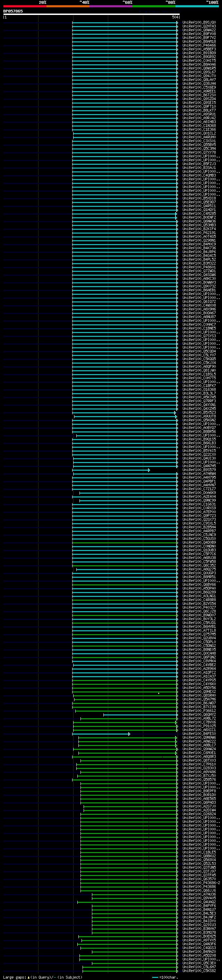
Task: Select hit label UniRef100_Q7XY78
Action: pos(199,152)
